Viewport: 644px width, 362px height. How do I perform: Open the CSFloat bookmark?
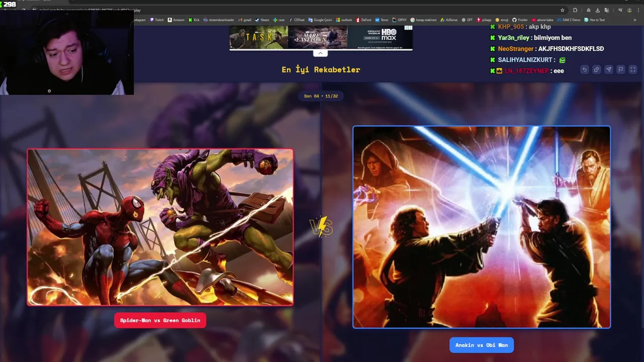coord(297,20)
